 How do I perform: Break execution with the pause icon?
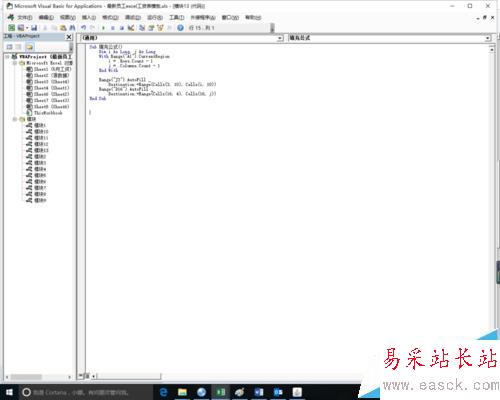[113, 28]
